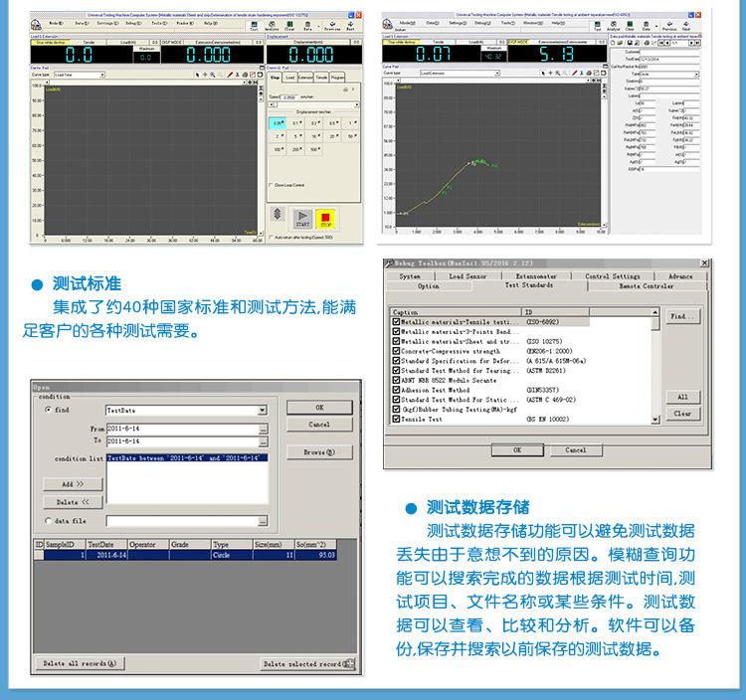This screenshot has height=700, width=746.
Task: Click Delete all records button
Action: pyautogui.click(x=81, y=663)
